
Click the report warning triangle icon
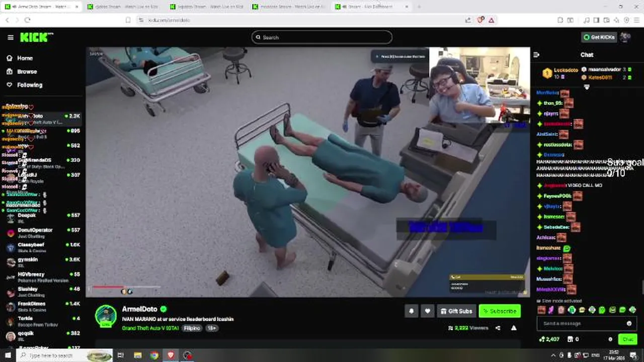coord(514,328)
